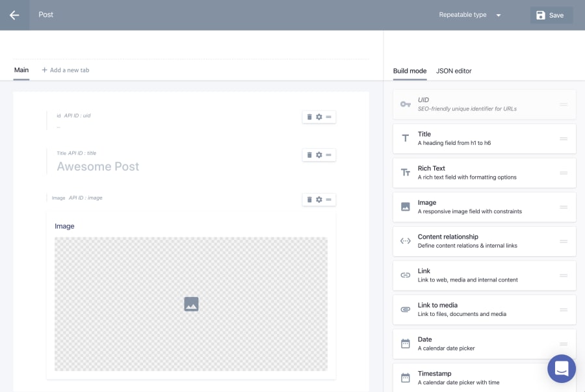The height and width of the screenshot is (392, 585).
Task: Click the 'API ID : image' label
Action: click(85, 198)
